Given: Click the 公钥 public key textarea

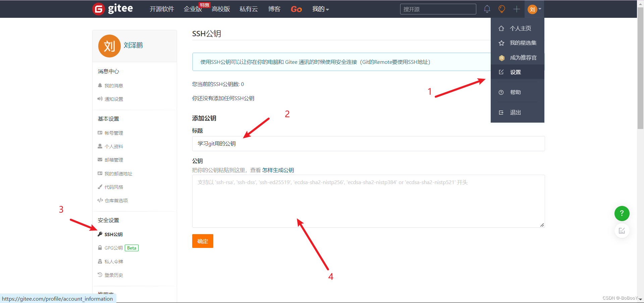Looking at the screenshot, I should (368, 201).
